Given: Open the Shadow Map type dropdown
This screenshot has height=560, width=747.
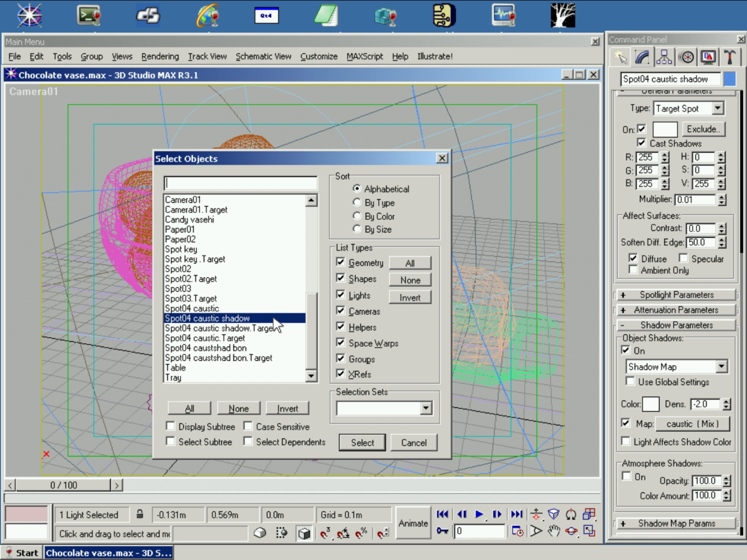Looking at the screenshot, I should point(721,366).
